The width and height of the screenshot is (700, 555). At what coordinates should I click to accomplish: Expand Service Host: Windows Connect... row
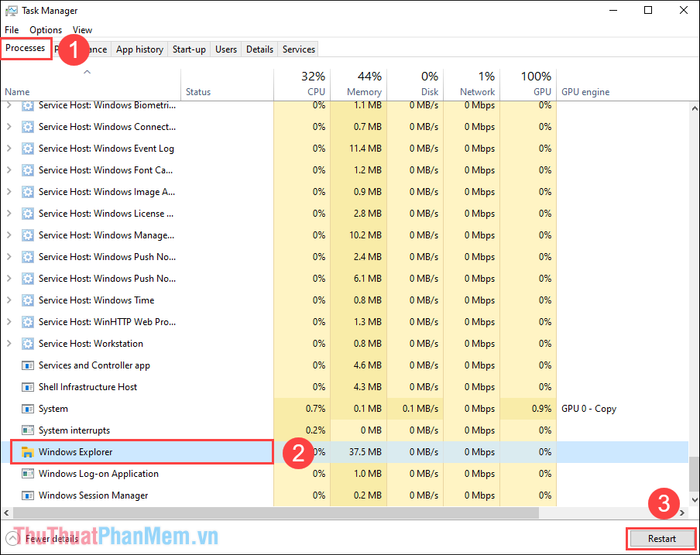(x=9, y=127)
